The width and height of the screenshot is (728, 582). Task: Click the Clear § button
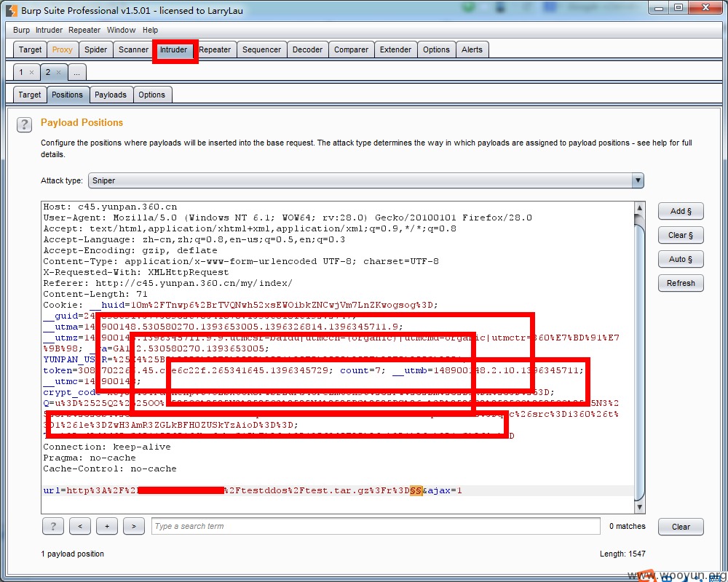click(681, 235)
